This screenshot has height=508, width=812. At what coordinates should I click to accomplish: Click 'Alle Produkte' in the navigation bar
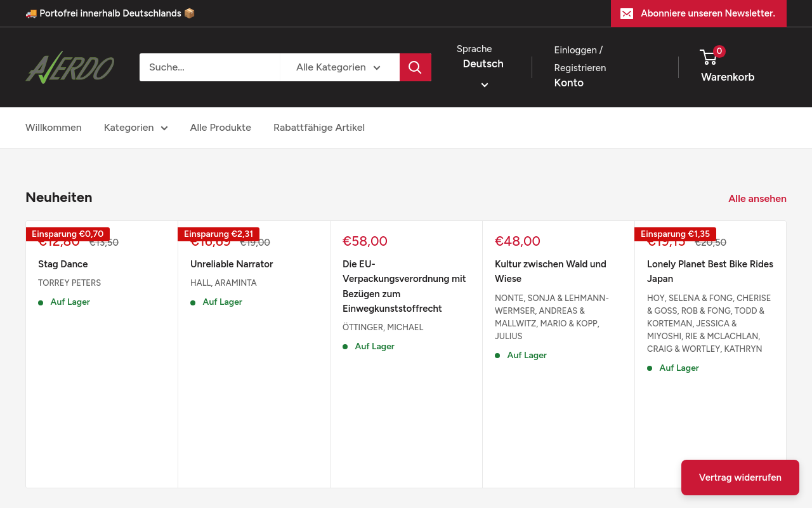[220, 128]
